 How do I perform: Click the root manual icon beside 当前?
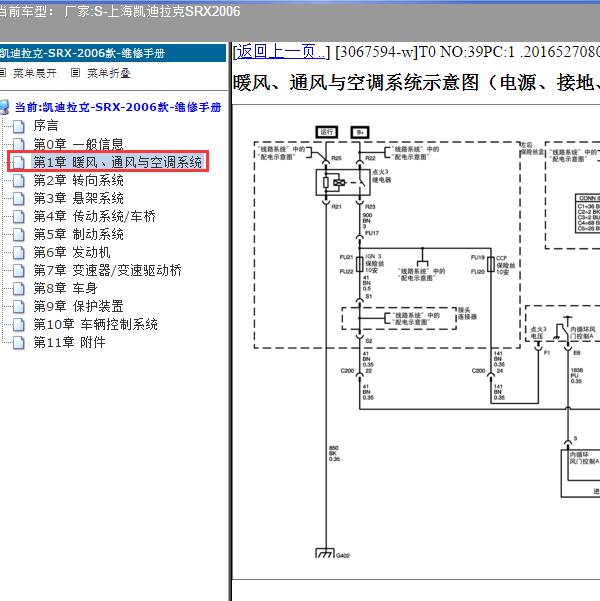coord(5,107)
